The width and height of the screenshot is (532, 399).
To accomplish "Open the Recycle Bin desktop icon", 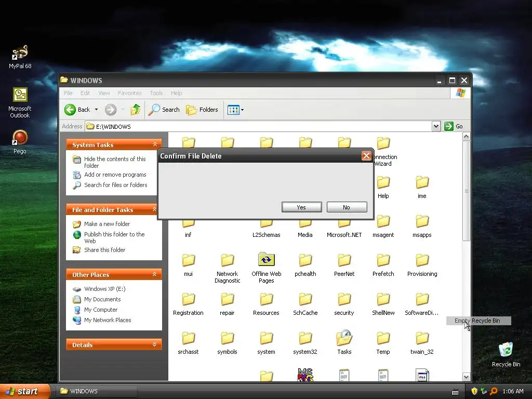I will point(506,354).
